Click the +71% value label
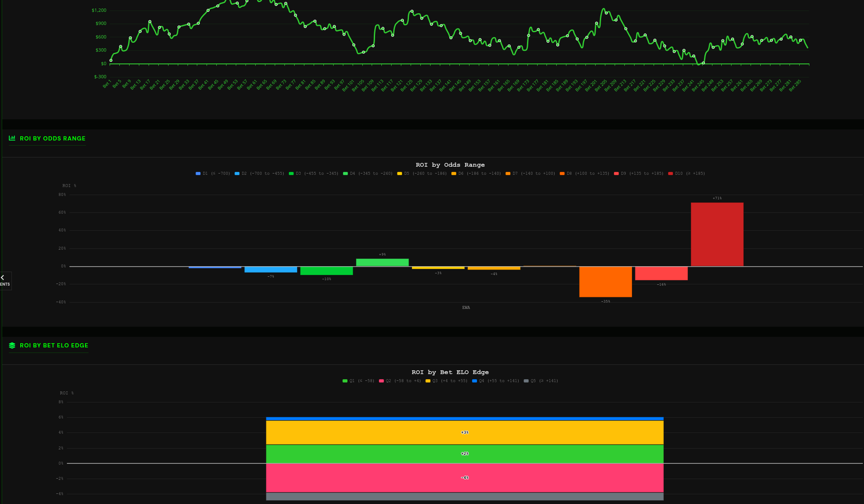Image resolution: width=864 pixels, height=504 pixels. pos(717,198)
